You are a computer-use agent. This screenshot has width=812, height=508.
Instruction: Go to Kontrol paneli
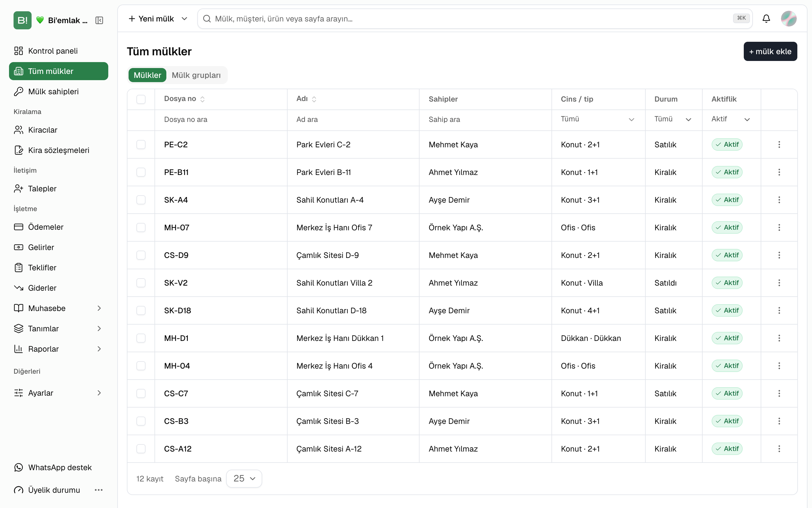click(58, 51)
